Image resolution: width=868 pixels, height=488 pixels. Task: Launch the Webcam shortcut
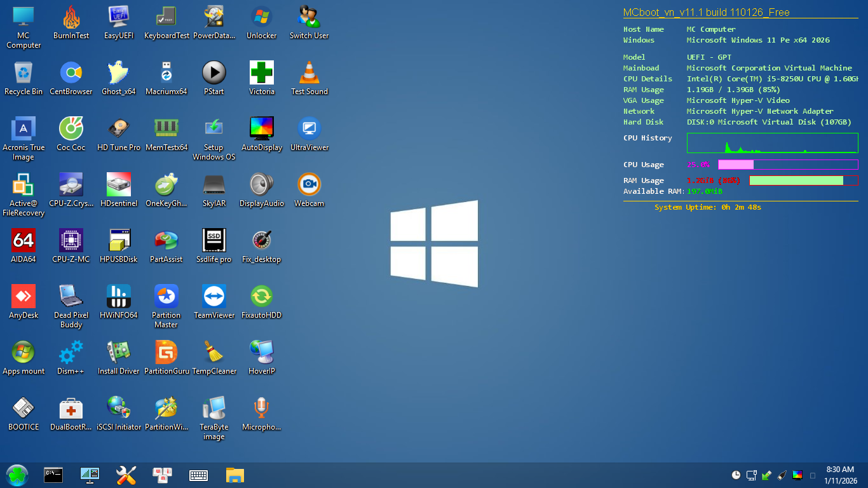pos(309,186)
